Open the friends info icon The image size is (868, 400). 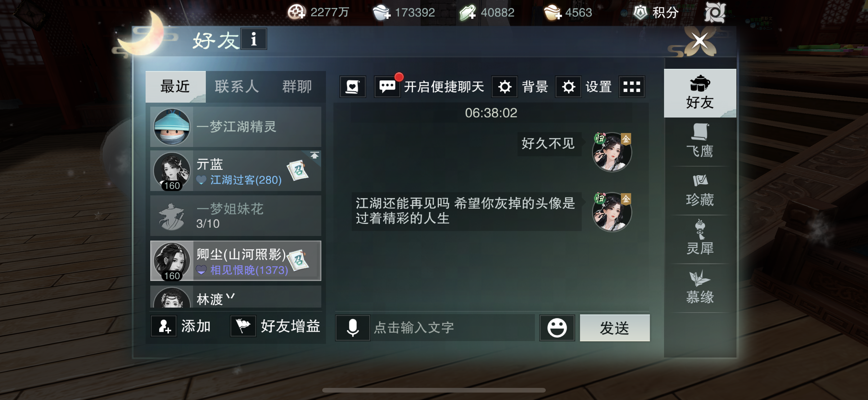click(254, 39)
